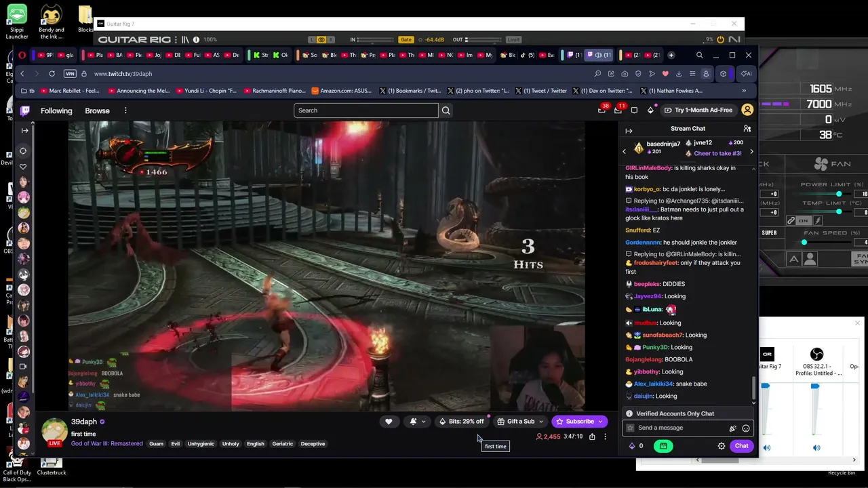Expand the left followed channels sidebar

click(24, 130)
